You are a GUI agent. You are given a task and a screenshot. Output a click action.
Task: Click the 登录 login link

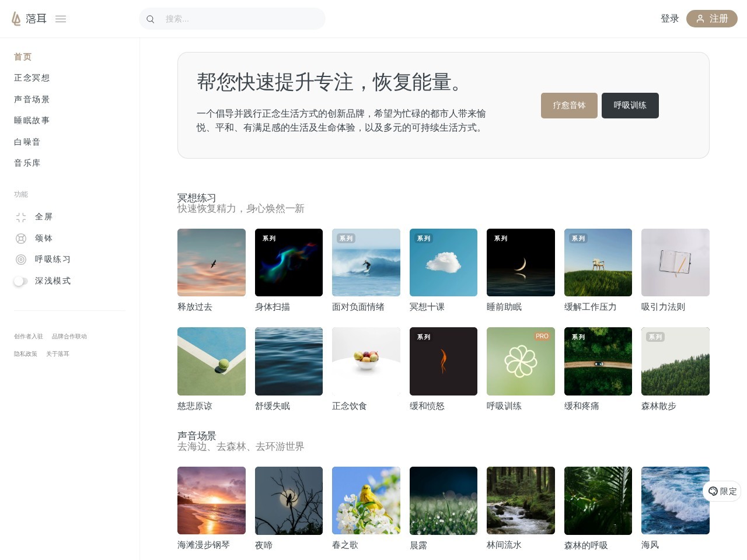[x=670, y=19]
